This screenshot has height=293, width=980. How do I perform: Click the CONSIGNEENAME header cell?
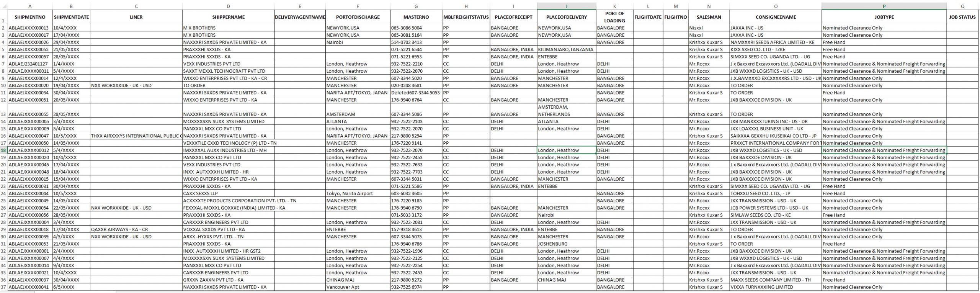pos(775,17)
